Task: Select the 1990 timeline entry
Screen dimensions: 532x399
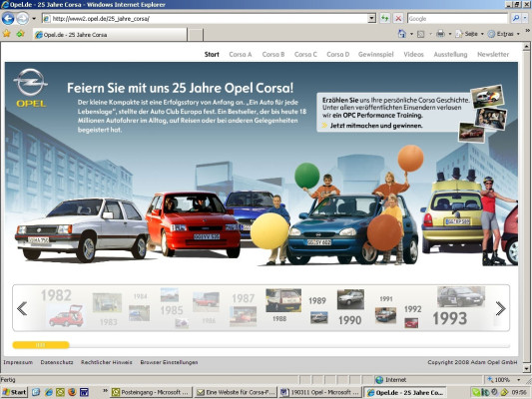Action: (x=349, y=320)
